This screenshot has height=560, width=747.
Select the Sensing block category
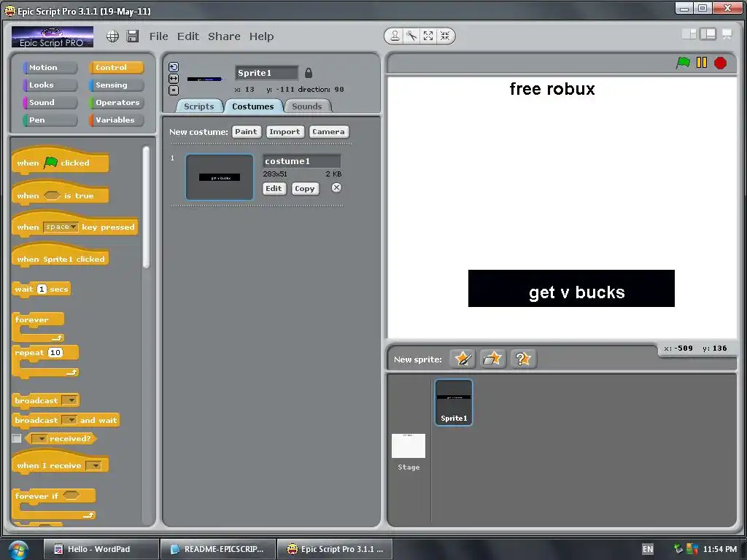pos(116,85)
